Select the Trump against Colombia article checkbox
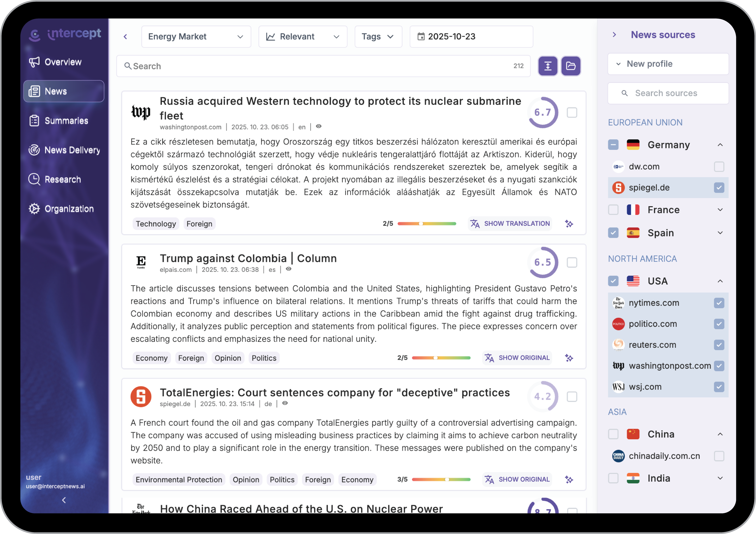 (x=572, y=263)
